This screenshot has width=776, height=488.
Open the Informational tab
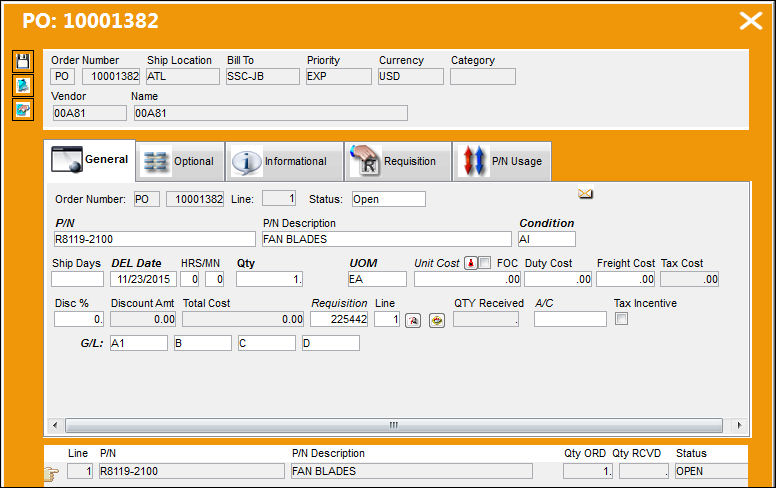tap(285, 161)
